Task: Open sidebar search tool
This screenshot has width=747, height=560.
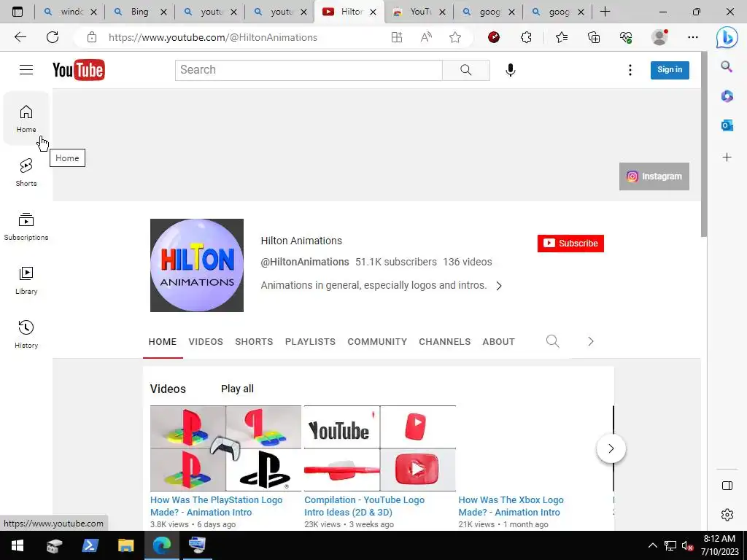Action: click(727, 66)
